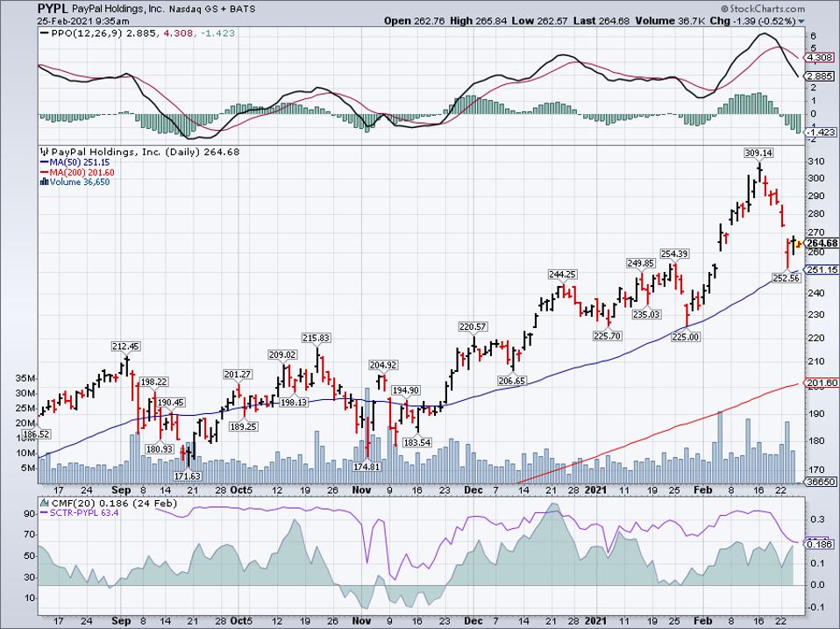Click the 'MA(200) 201.60' legend entry

(82, 173)
